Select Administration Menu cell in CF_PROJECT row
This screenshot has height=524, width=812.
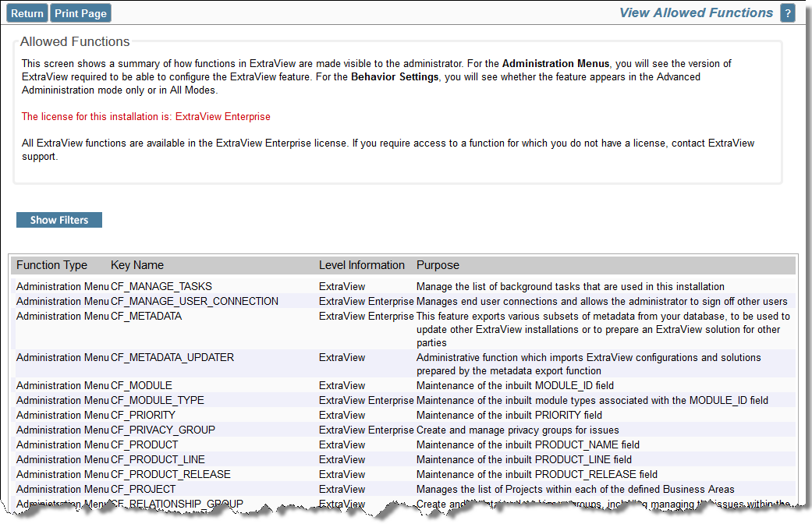62,490
